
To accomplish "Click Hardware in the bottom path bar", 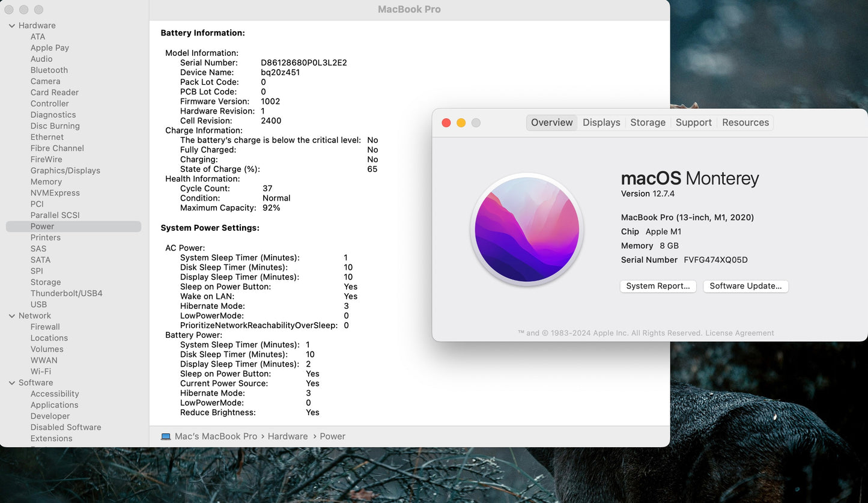I will click(288, 436).
